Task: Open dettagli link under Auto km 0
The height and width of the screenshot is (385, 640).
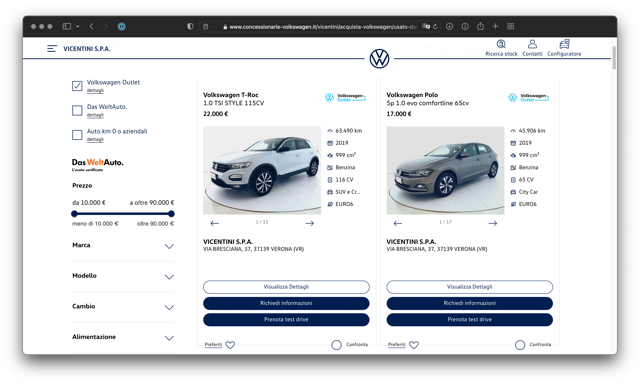Action: (95, 140)
